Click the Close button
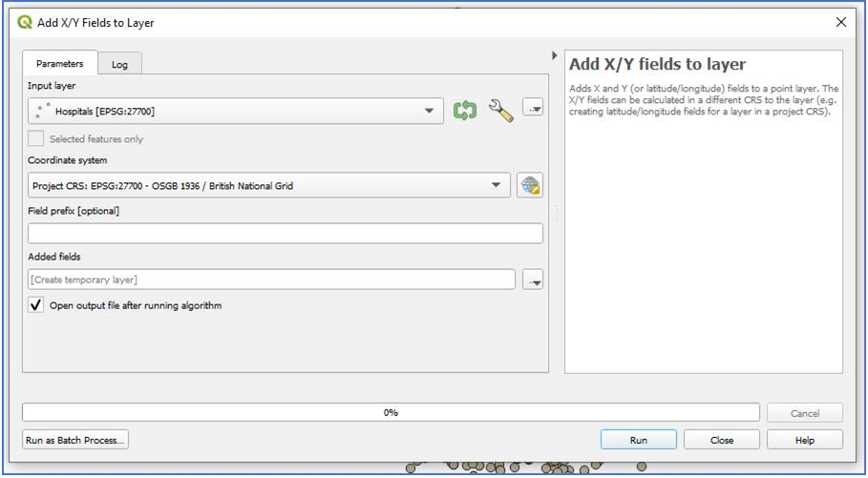 (722, 441)
